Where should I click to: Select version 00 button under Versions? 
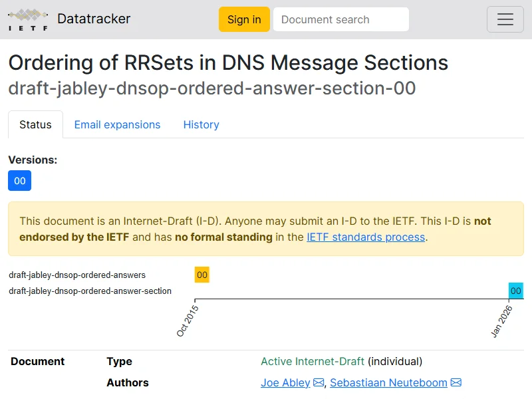(19, 181)
